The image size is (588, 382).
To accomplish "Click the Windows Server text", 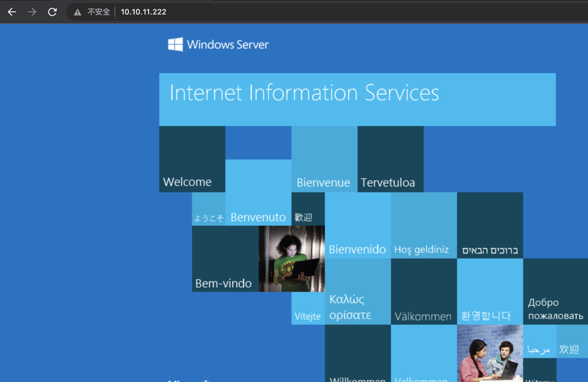I will (x=228, y=44).
